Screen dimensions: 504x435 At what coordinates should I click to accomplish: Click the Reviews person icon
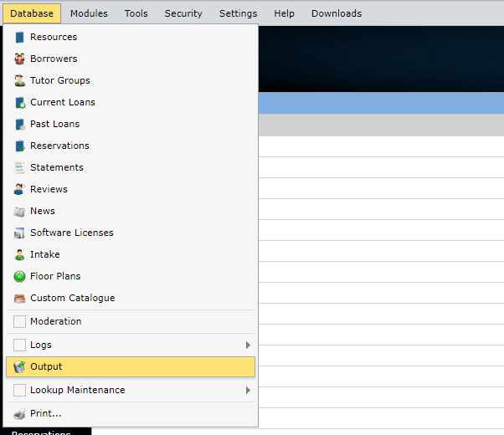19,189
